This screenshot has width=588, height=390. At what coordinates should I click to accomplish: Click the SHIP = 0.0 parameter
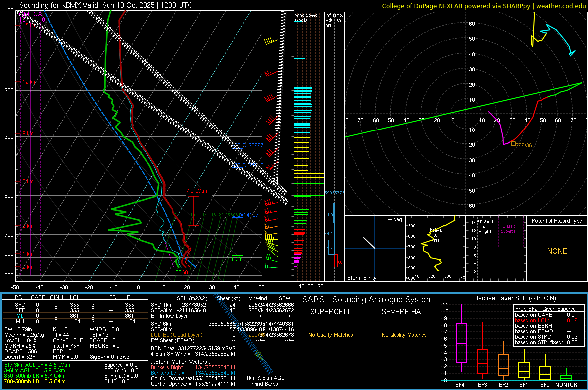pos(117,381)
